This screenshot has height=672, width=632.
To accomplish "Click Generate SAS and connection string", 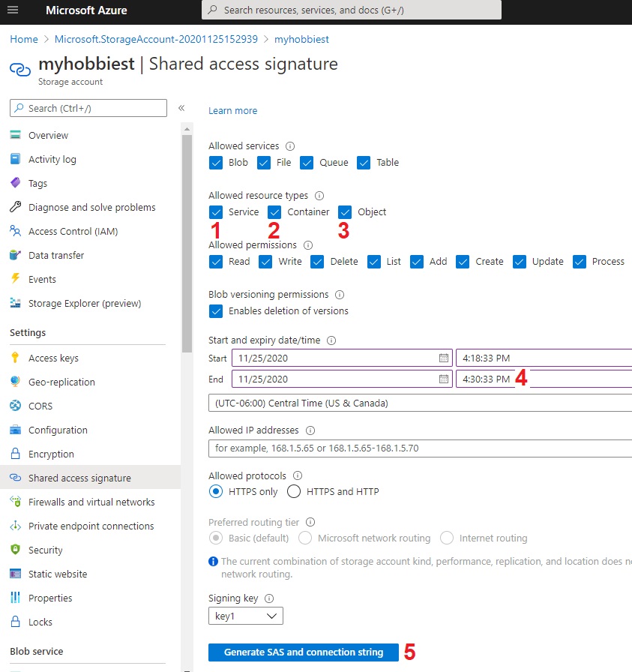I will point(304,652).
